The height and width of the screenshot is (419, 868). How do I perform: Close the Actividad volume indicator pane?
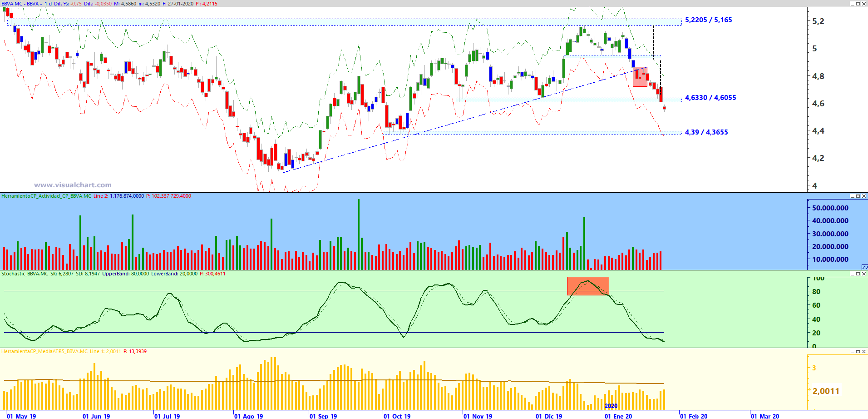point(864,196)
